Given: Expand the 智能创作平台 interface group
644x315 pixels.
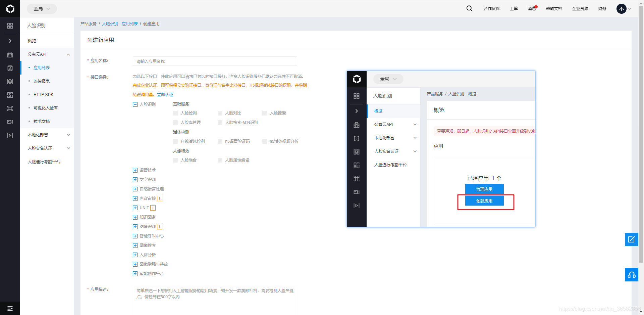Looking at the screenshot, I should pyautogui.click(x=135, y=274).
